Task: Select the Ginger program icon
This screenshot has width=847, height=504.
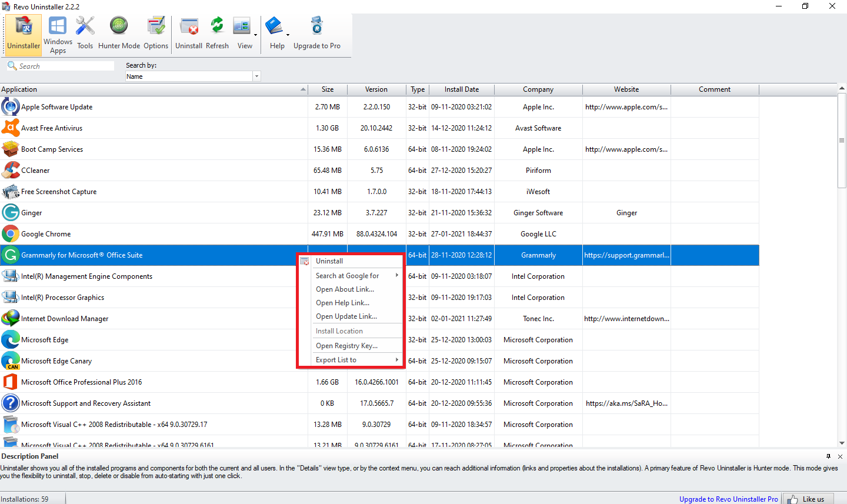Action: click(x=10, y=213)
